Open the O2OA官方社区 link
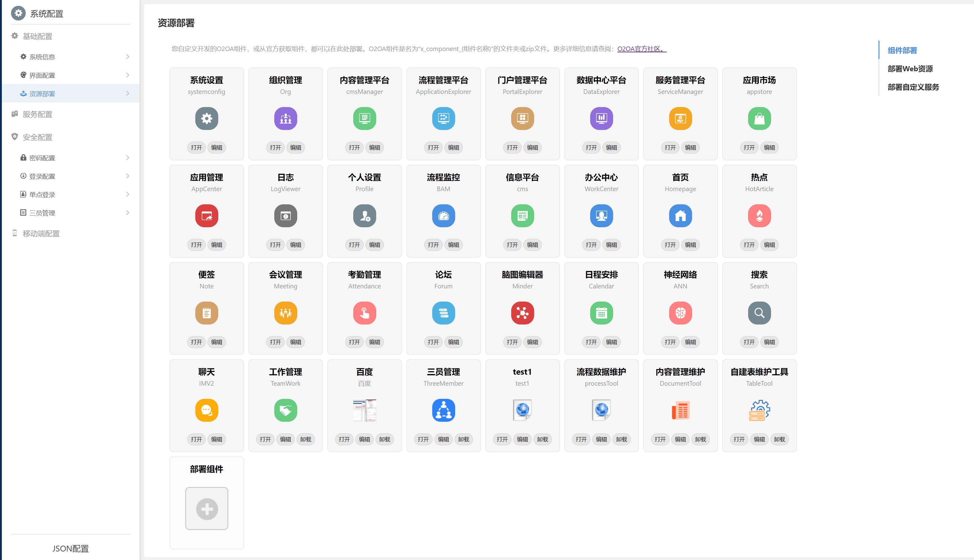 pos(641,49)
